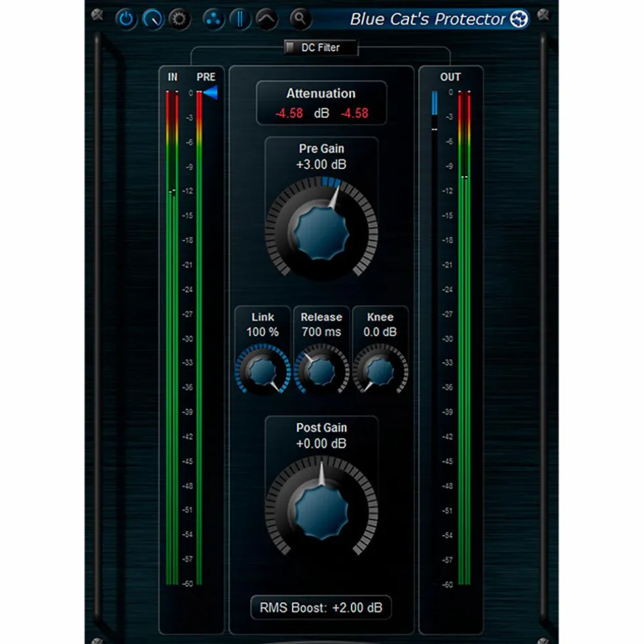Enable the DC Filter checkbox

click(x=290, y=48)
